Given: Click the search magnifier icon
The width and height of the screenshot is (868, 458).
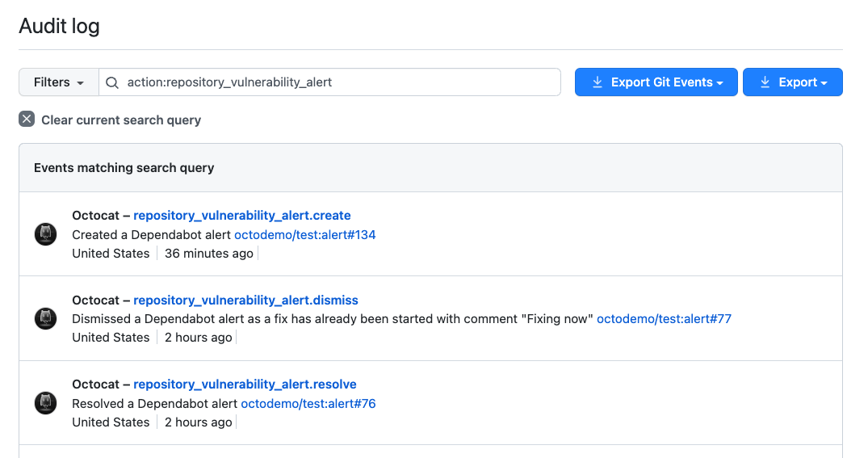Looking at the screenshot, I should tap(111, 82).
